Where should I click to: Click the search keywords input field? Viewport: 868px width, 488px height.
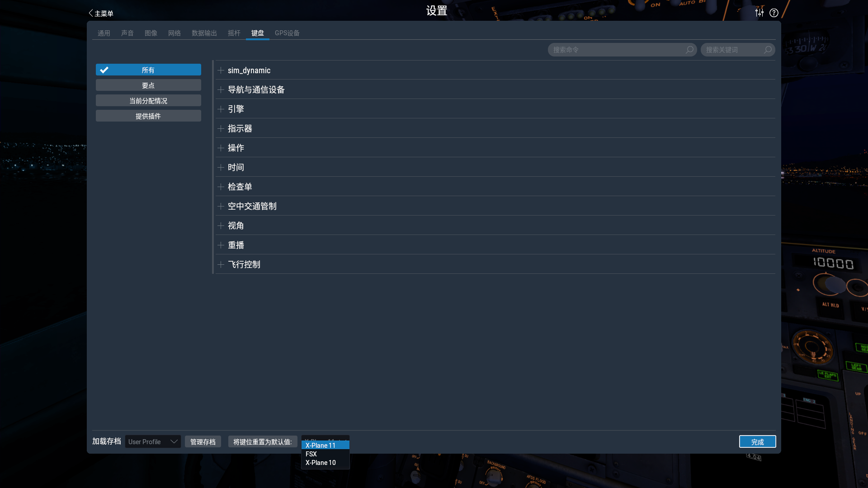737,49
